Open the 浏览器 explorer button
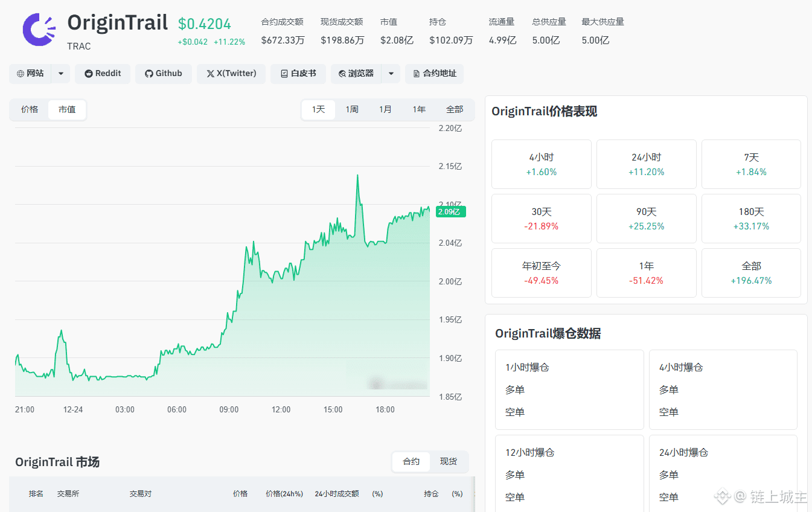The height and width of the screenshot is (512, 812). coord(356,74)
